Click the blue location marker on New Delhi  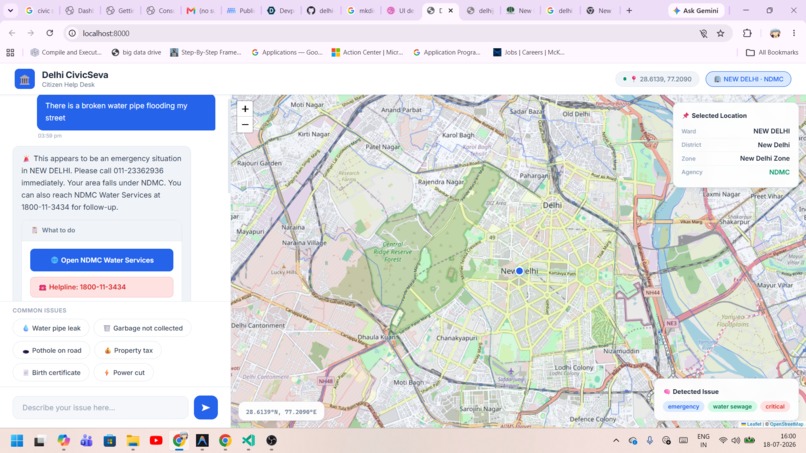pos(519,270)
